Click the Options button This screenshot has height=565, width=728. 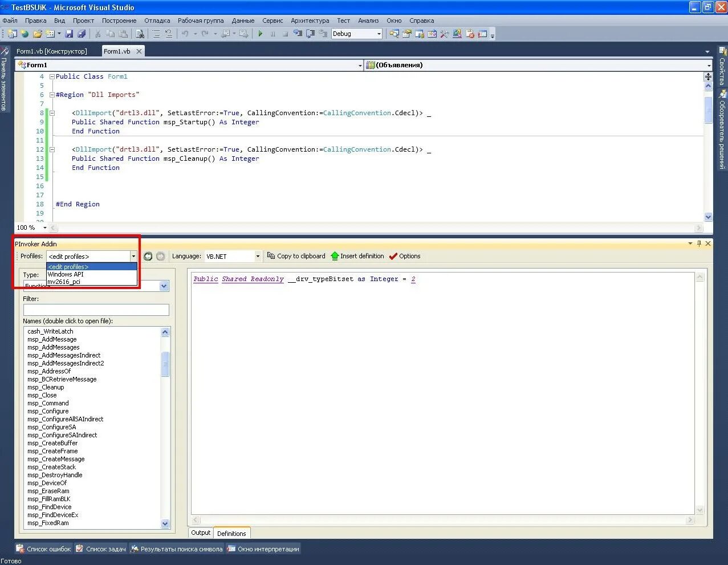point(405,256)
